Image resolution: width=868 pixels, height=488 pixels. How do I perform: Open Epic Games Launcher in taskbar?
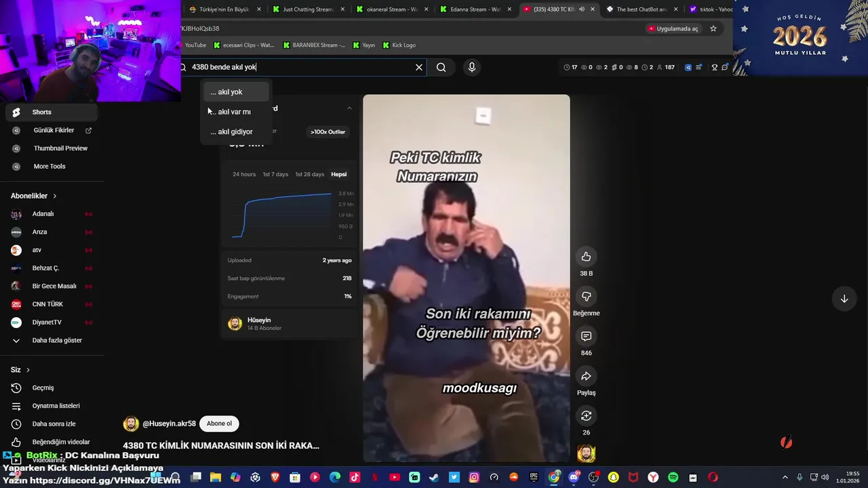pyautogui.click(x=534, y=477)
